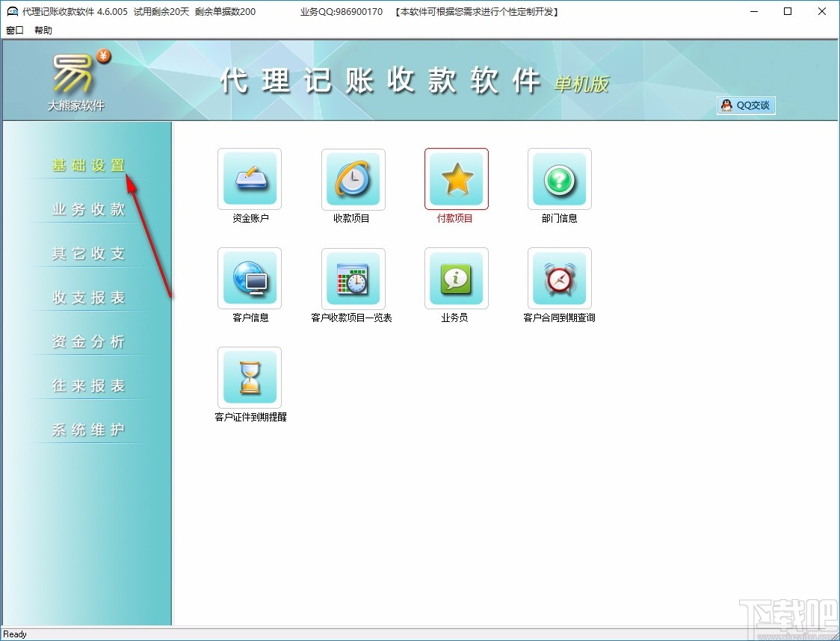Open the 帮助 menu
This screenshot has height=641, width=840.
[43, 30]
